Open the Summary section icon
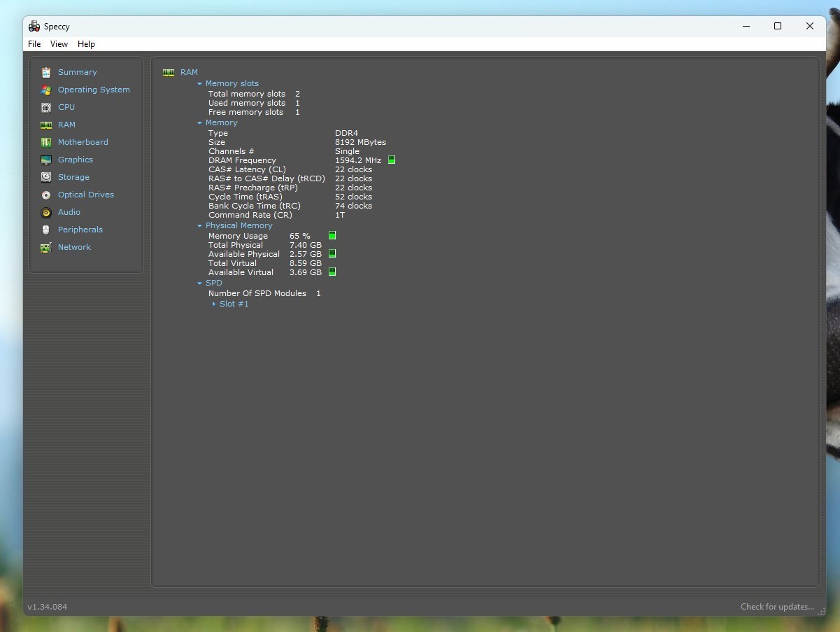This screenshot has height=632, width=840. pos(46,72)
